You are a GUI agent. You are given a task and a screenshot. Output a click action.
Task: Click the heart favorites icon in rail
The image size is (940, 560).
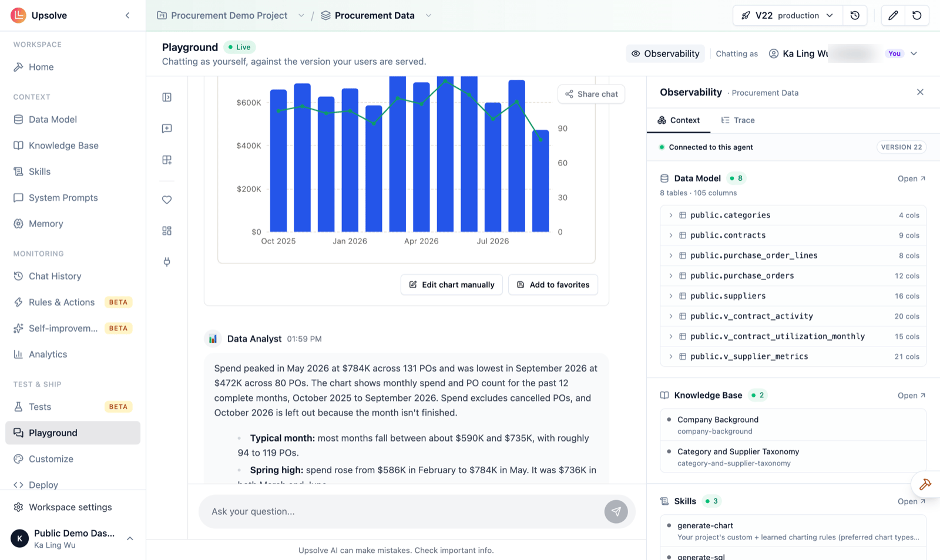[x=167, y=200]
